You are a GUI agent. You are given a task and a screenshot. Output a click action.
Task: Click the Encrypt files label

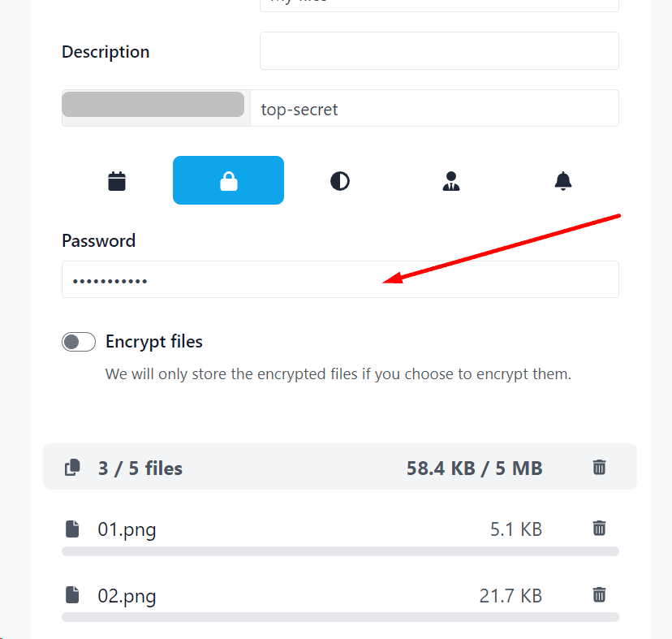(154, 342)
